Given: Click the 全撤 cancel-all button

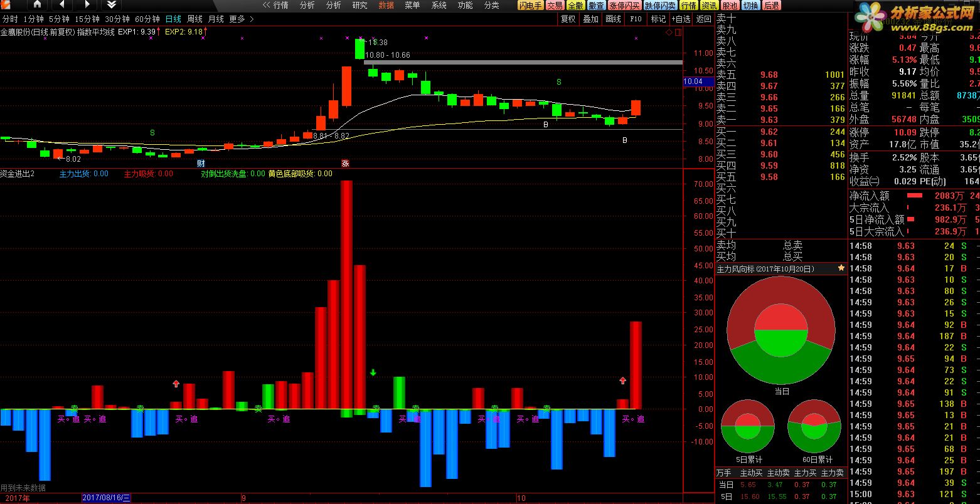Looking at the screenshot, I should click(575, 6).
